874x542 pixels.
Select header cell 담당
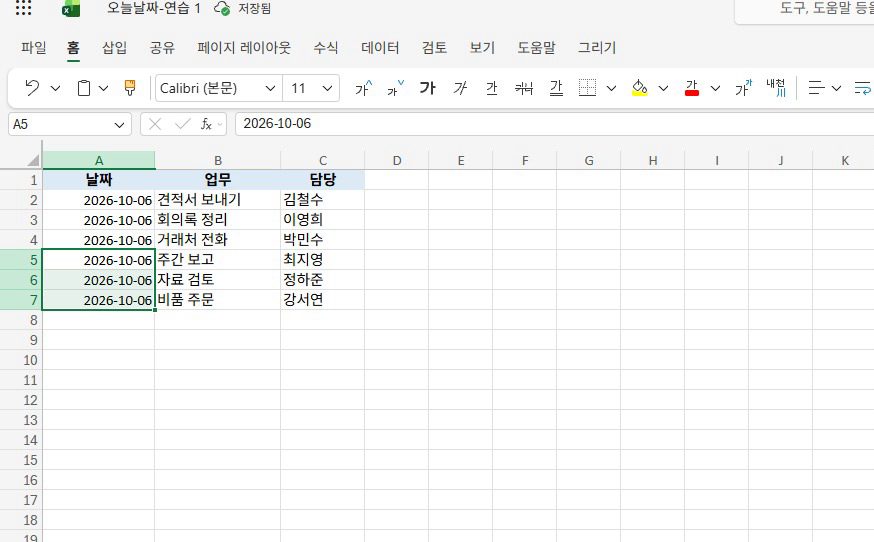click(323, 180)
